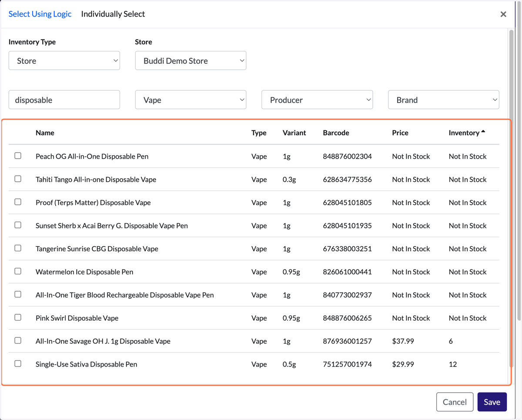Check the All-In-One Savage OH J. box
The height and width of the screenshot is (420, 522).
[18, 340]
